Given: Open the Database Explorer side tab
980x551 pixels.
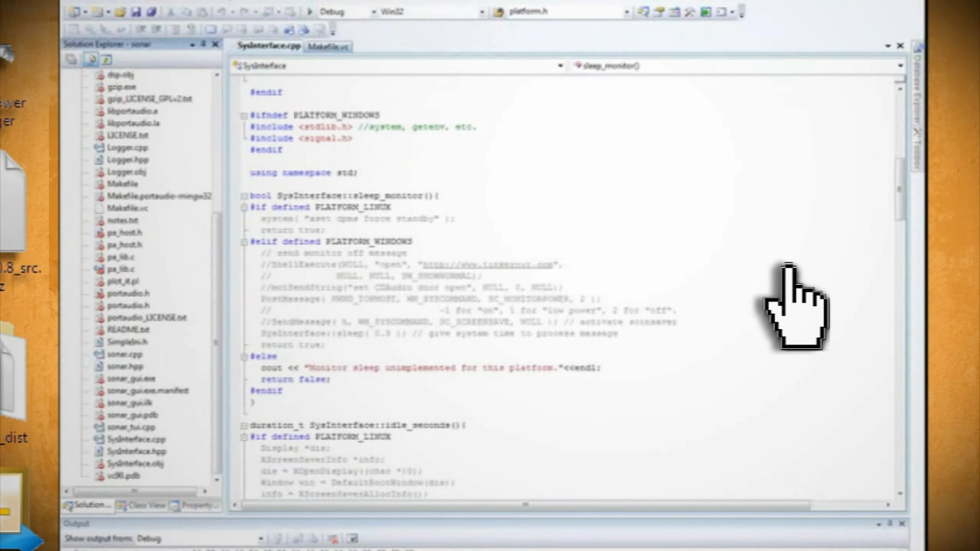Looking at the screenshot, I should (x=916, y=84).
